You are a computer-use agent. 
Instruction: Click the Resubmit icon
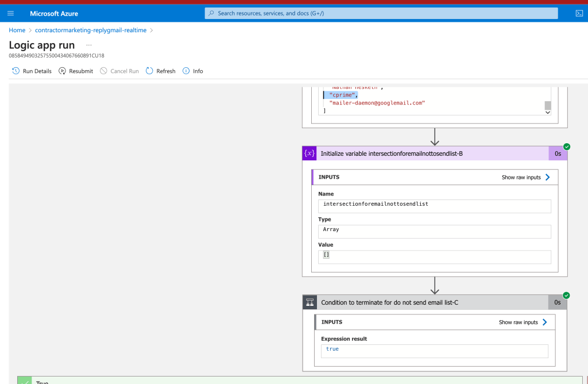62,71
